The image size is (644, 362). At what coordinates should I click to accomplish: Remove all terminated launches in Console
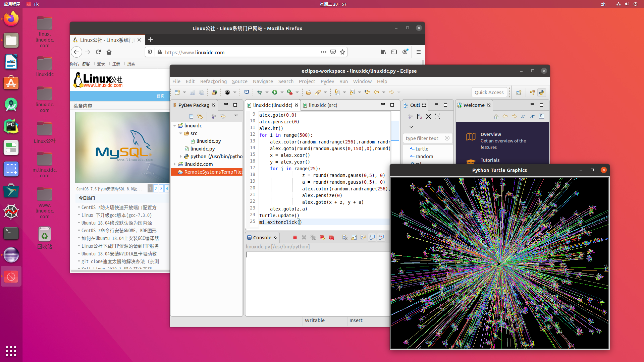point(313,237)
